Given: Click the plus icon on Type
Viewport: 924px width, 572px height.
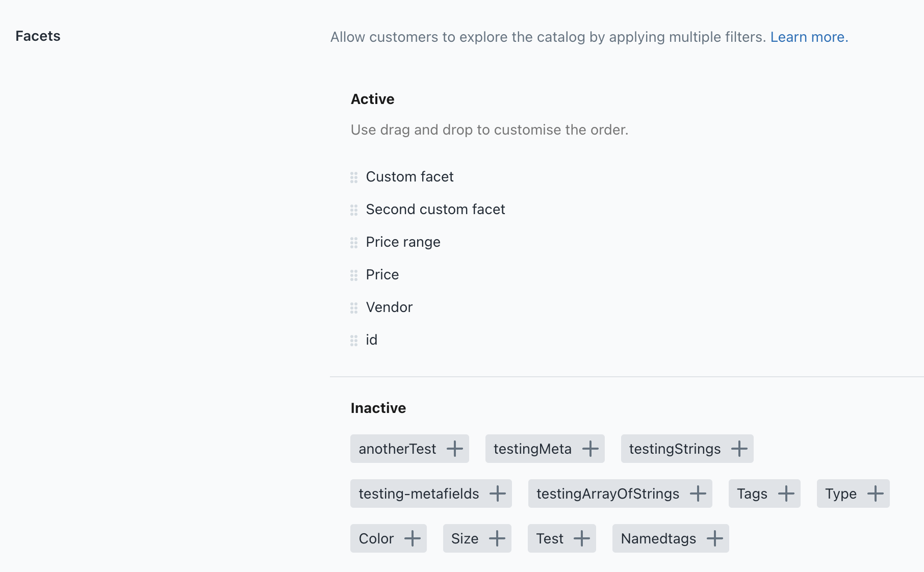Looking at the screenshot, I should (876, 493).
